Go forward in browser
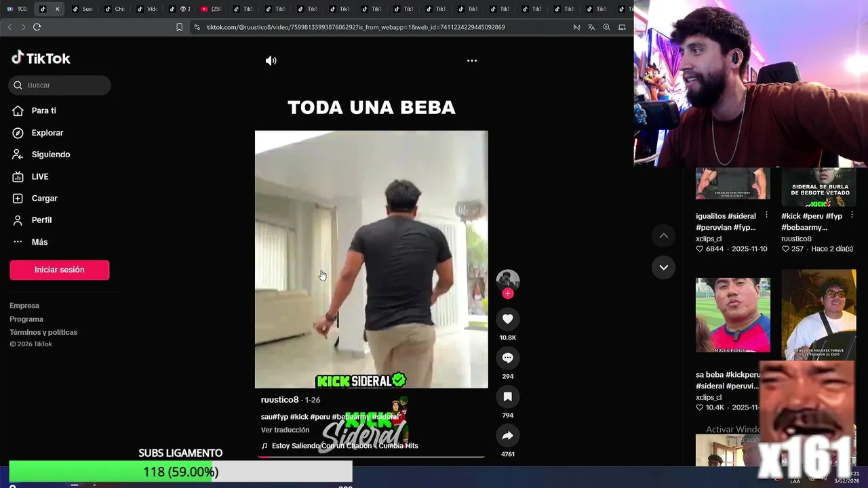The width and height of the screenshot is (868, 488). [x=23, y=27]
